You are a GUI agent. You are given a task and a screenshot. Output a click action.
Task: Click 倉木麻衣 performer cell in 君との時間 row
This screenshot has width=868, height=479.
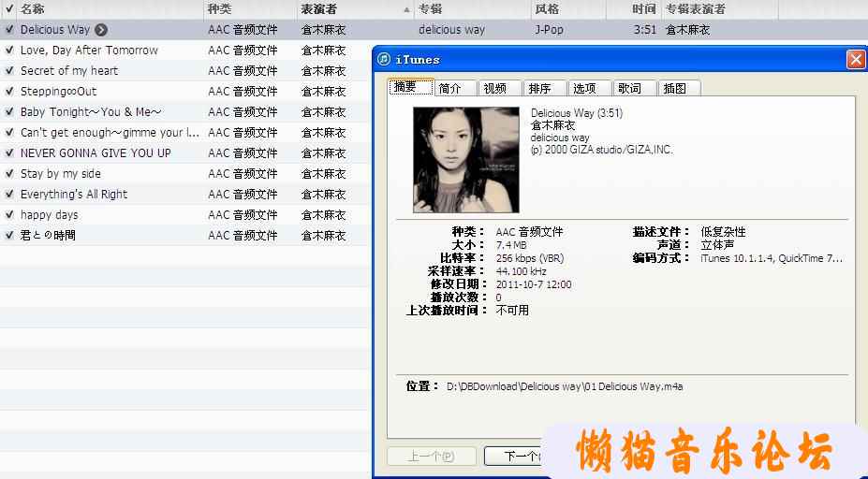[x=323, y=235]
